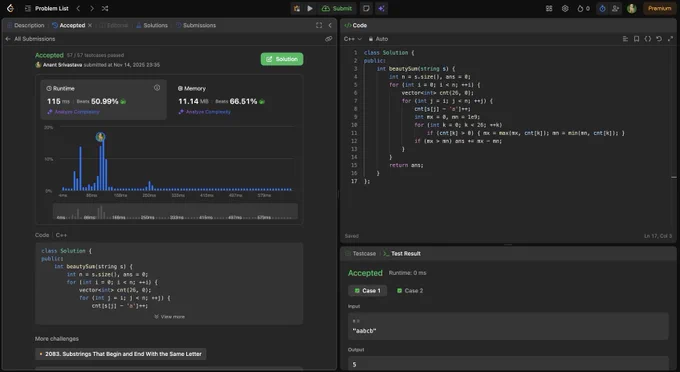Viewport: 680px width, 372px height.
Task: Click 'Ln 17, Col 3' status text
Action: coord(658,236)
